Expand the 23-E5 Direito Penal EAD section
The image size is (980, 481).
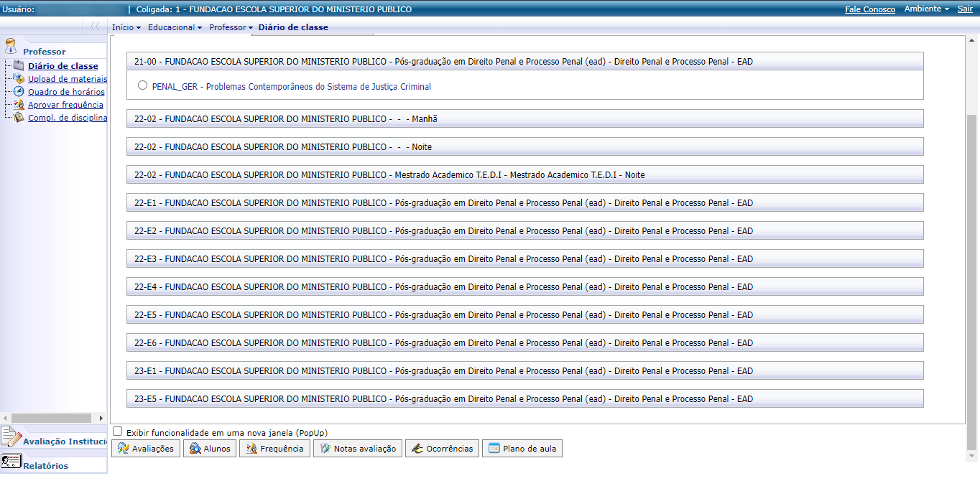(x=524, y=398)
